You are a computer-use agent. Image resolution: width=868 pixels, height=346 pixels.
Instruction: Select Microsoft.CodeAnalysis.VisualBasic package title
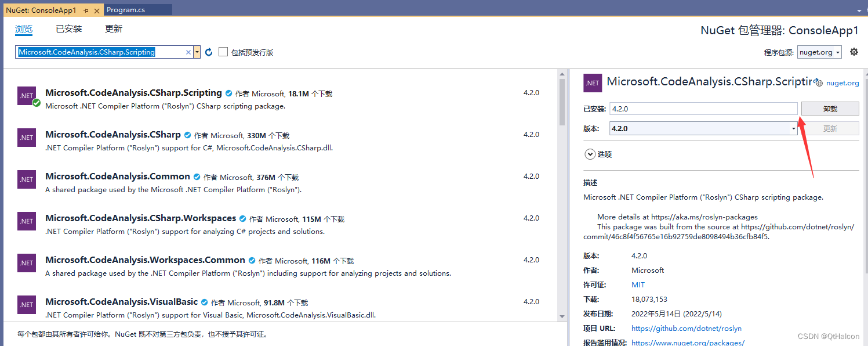(x=122, y=302)
